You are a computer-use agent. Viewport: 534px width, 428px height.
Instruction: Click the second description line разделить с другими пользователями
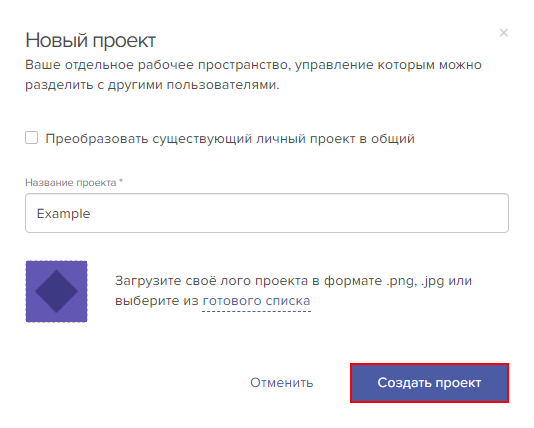point(152,85)
